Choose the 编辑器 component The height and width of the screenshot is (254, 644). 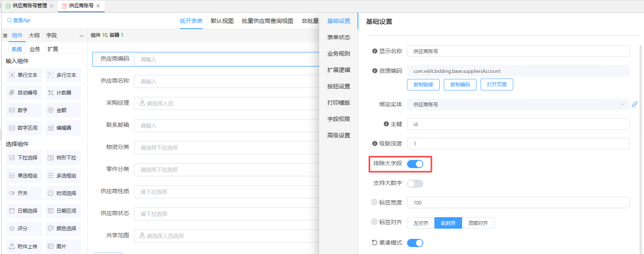[x=63, y=128]
